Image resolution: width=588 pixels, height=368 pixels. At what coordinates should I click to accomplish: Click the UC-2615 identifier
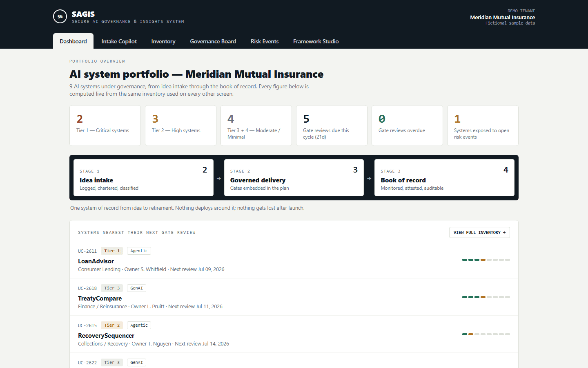pos(87,325)
